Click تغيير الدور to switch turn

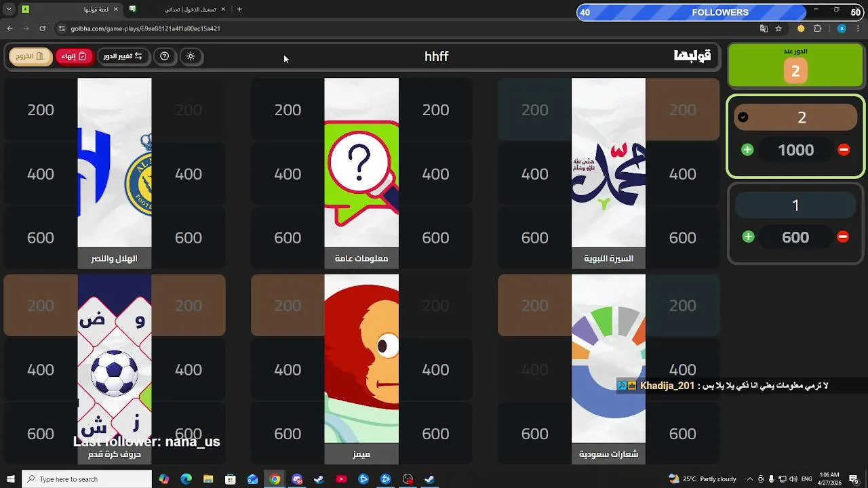click(123, 56)
